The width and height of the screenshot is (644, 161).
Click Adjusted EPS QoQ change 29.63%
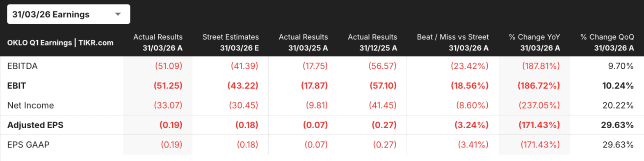click(617, 125)
